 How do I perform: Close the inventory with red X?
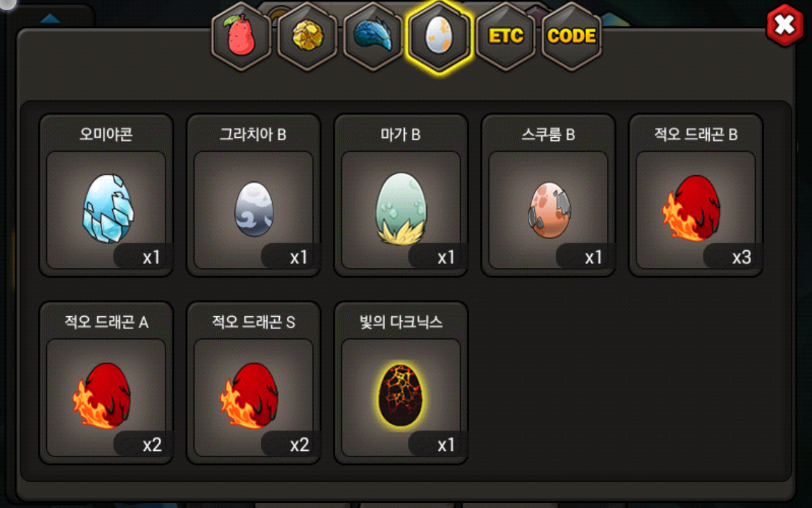coord(785,25)
